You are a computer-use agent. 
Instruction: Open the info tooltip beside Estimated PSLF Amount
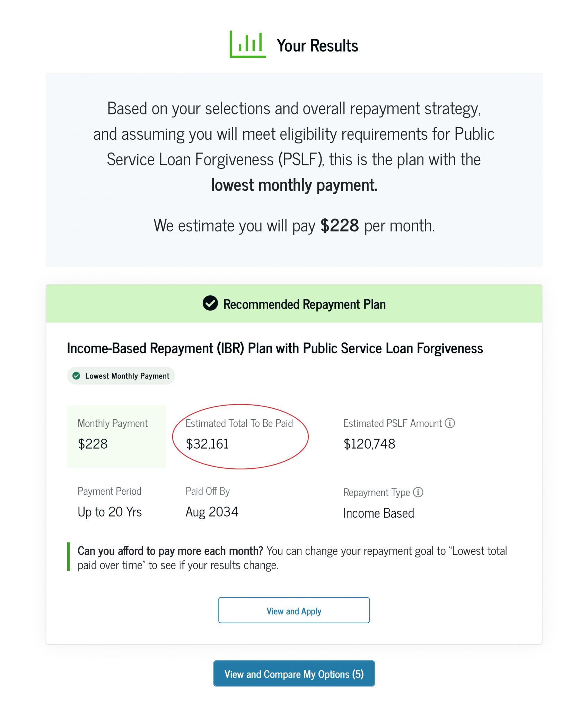(x=450, y=423)
